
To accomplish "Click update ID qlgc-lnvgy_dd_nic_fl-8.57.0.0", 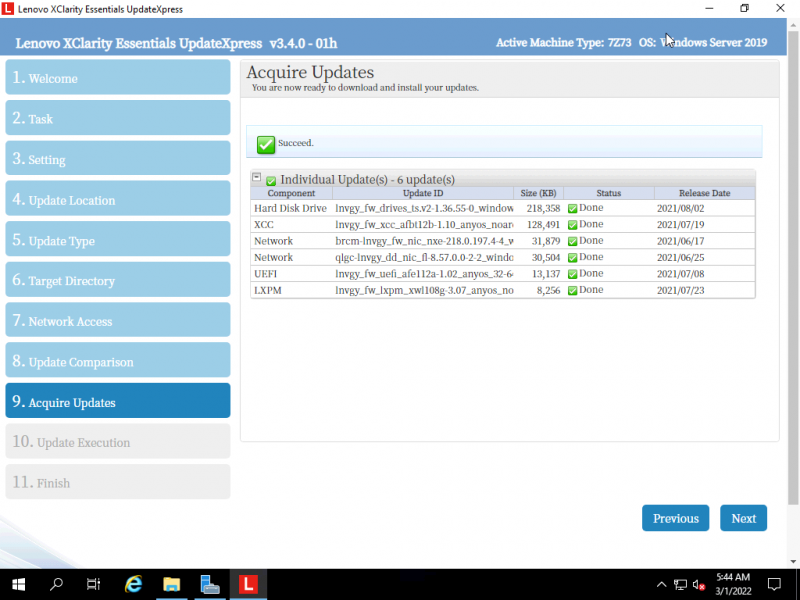I will point(424,257).
